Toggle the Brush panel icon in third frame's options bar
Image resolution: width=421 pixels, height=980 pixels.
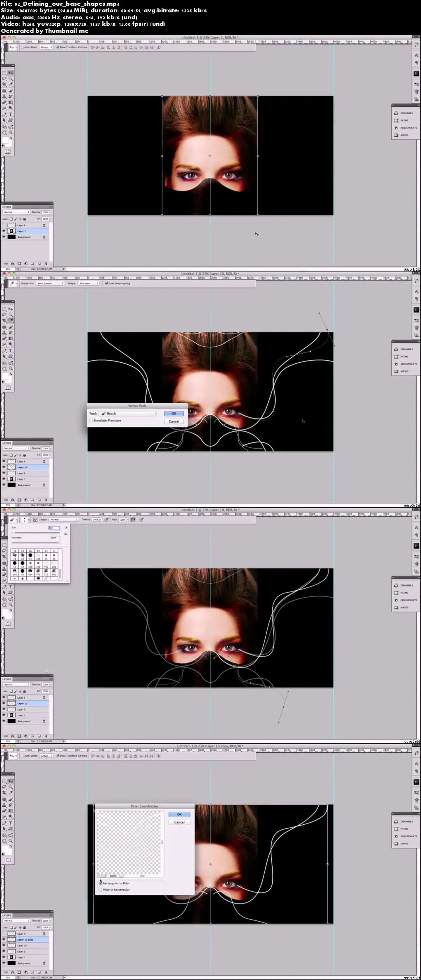coord(35,520)
